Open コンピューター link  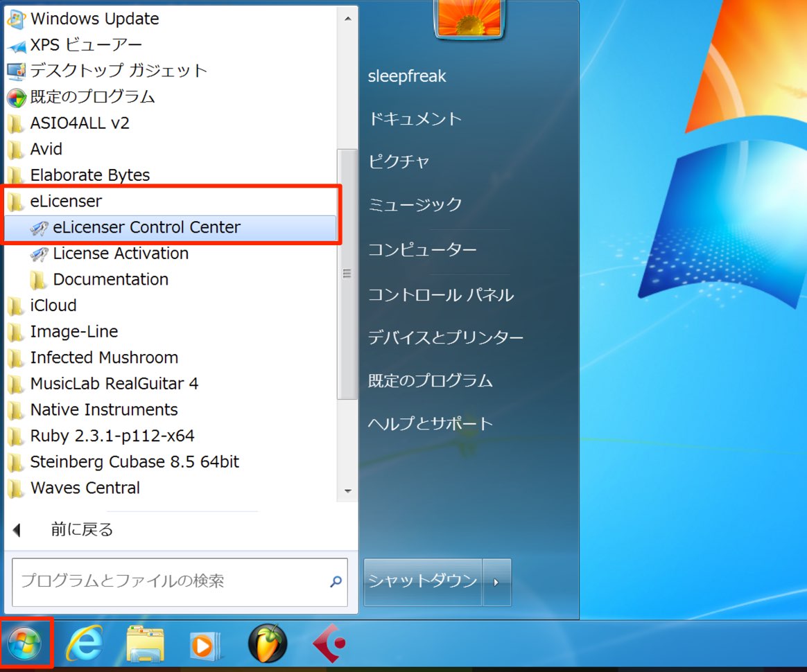coord(422,250)
